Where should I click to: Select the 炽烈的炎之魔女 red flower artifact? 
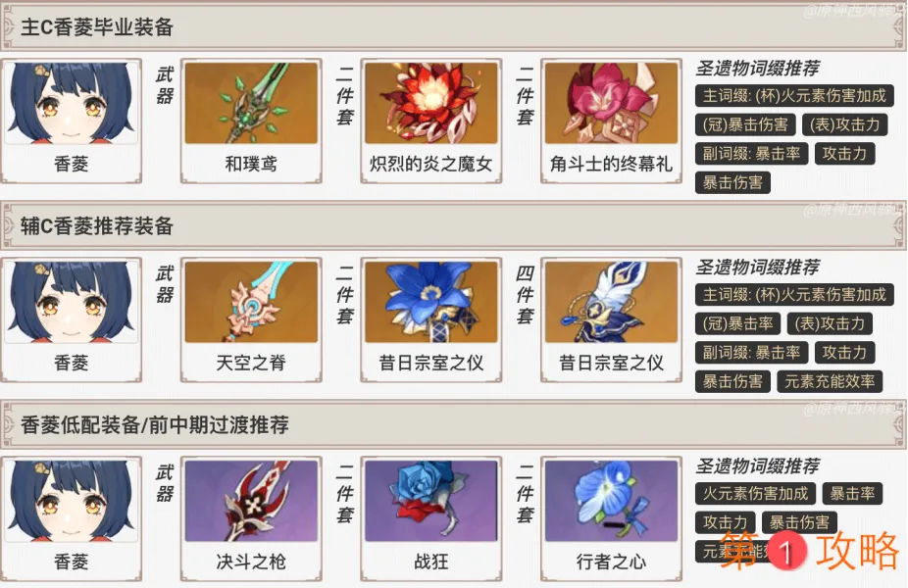click(430, 103)
